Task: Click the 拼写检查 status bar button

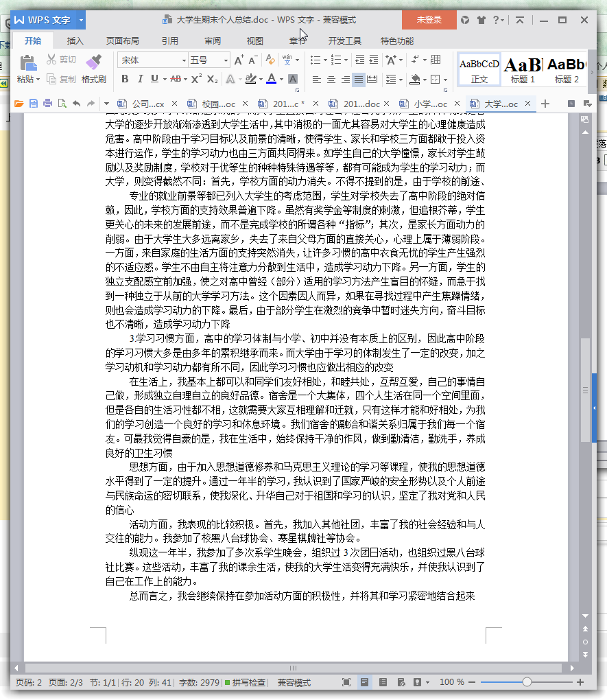Action: (245, 682)
